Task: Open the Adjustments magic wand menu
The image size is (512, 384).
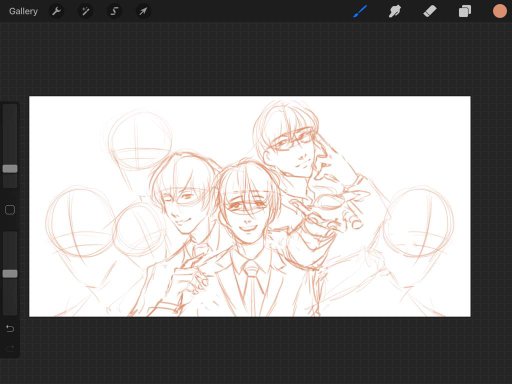Action: pos(85,11)
